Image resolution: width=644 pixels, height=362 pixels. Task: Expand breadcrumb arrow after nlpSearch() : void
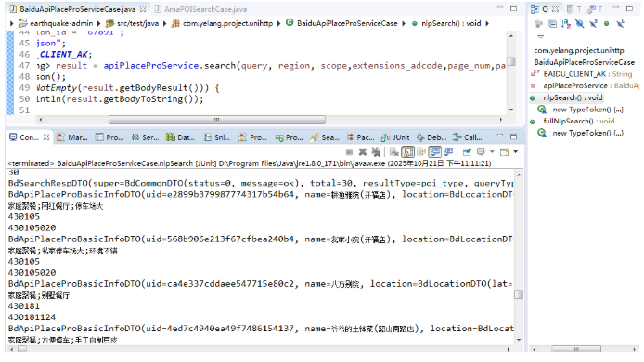[x=487, y=24]
